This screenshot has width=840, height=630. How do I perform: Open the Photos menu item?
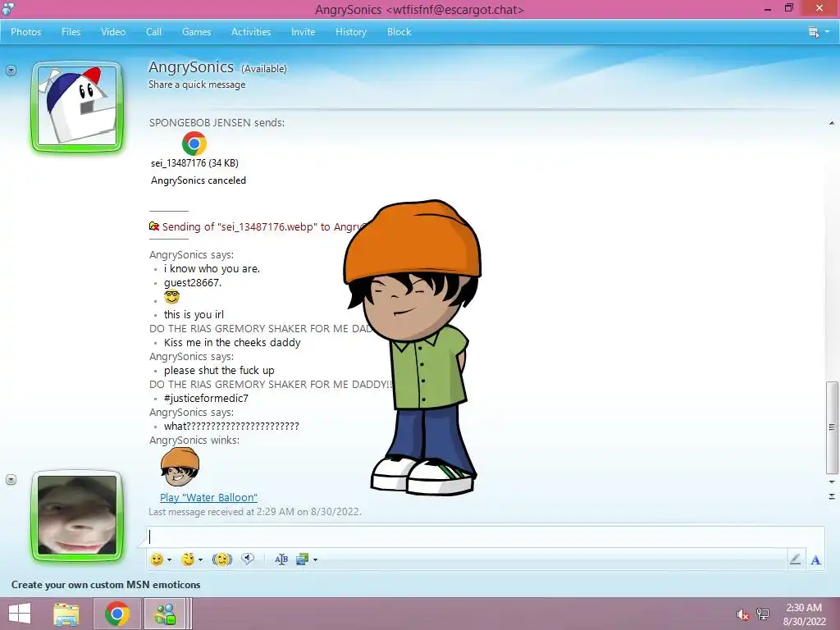pos(25,32)
